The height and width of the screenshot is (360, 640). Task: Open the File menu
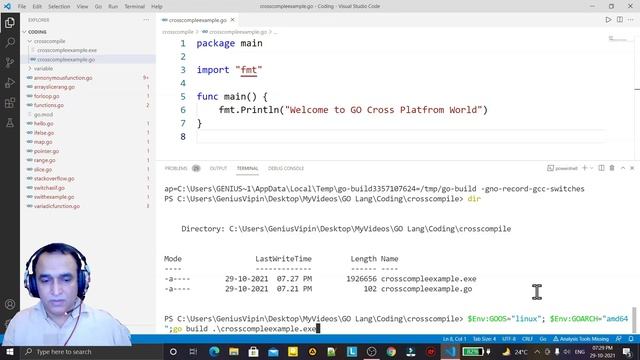(x=22, y=6)
